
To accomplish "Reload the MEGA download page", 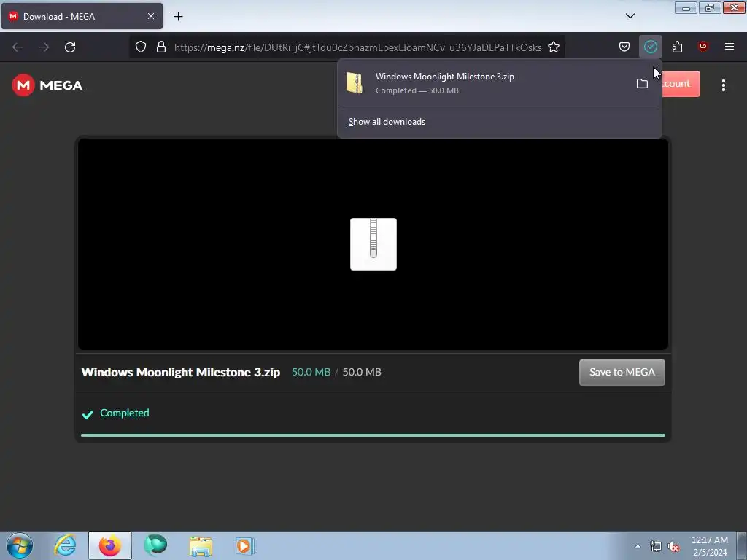I will 70,47.
